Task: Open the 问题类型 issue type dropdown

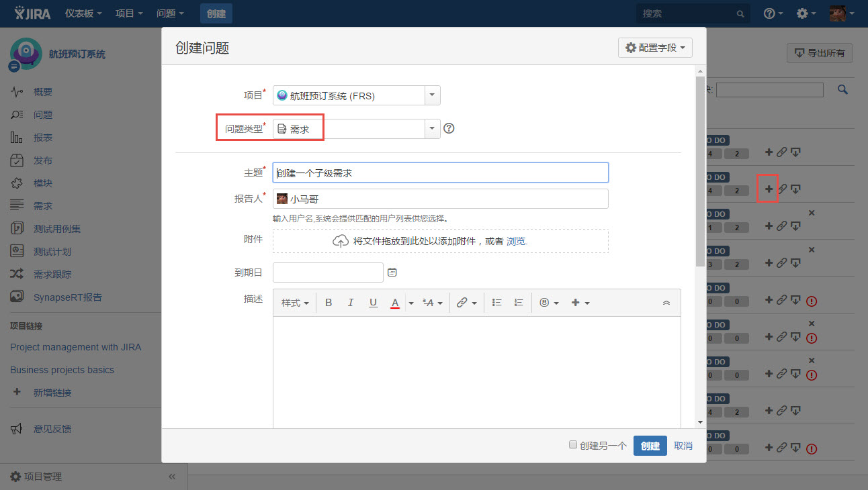Action: pyautogui.click(x=433, y=129)
